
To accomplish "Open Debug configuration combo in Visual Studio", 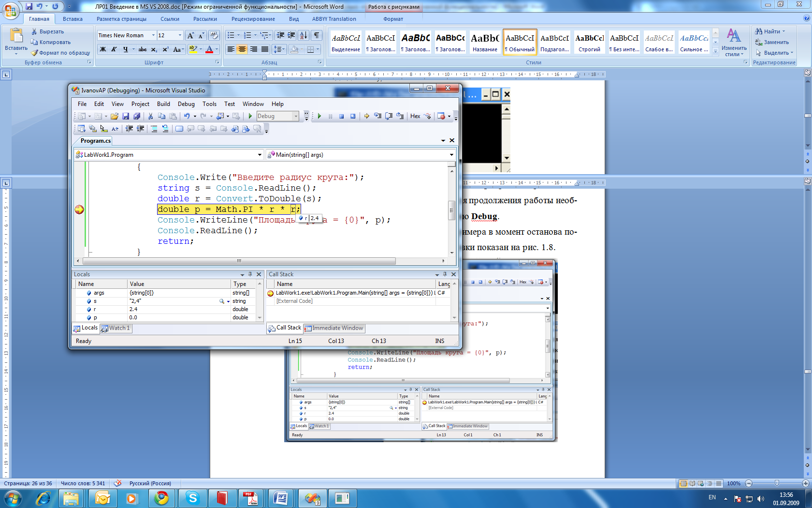I will click(x=296, y=116).
